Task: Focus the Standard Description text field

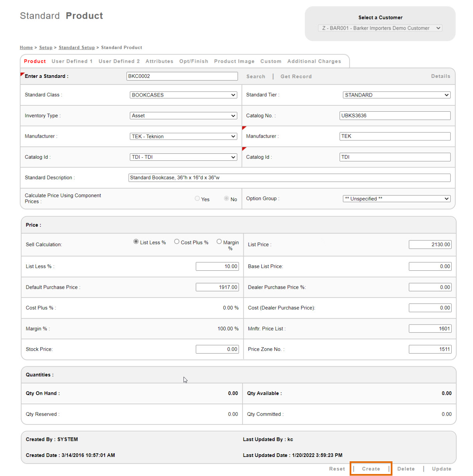Action: point(289,178)
